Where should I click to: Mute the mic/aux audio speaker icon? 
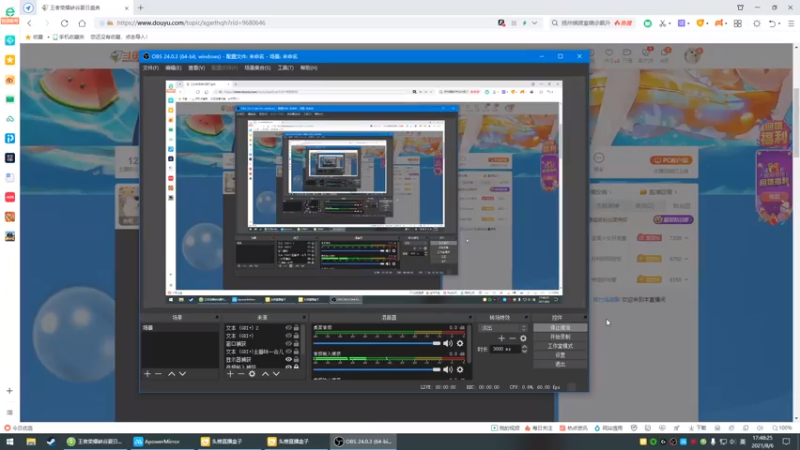tap(448, 368)
